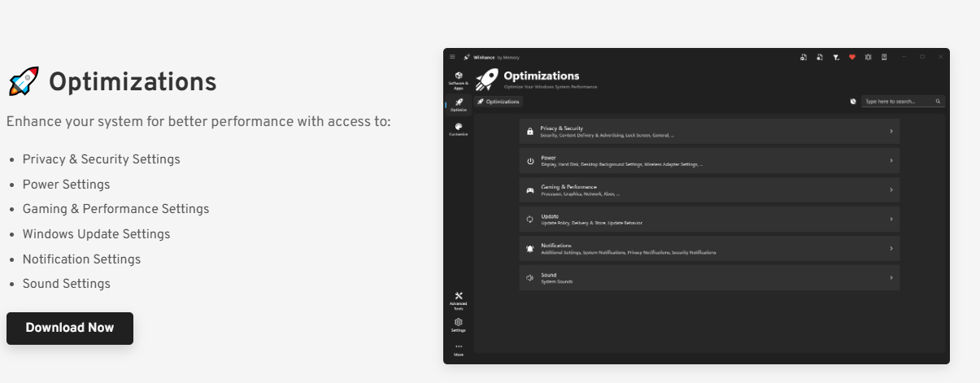This screenshot has height=383, width=980.
Task: Expand Privacy & Security using its chevron
Action: click(x=891, y=131)
